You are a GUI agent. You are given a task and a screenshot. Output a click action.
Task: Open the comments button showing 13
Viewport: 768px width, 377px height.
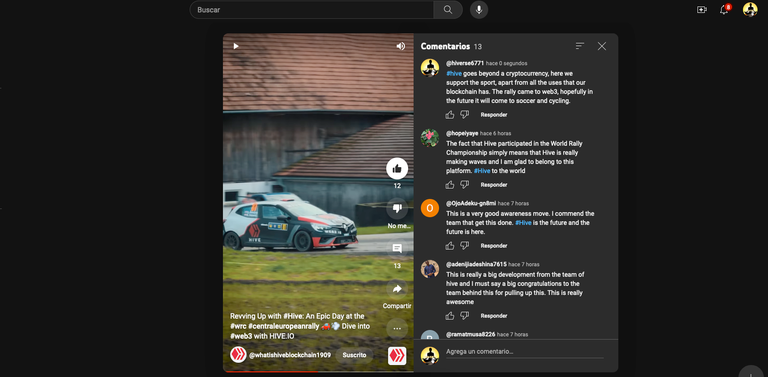[x=397, y=249]
